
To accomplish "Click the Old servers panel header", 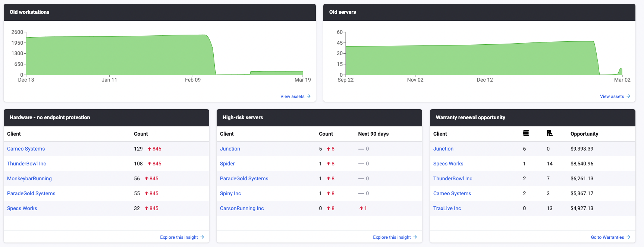I will pos(479,12).
